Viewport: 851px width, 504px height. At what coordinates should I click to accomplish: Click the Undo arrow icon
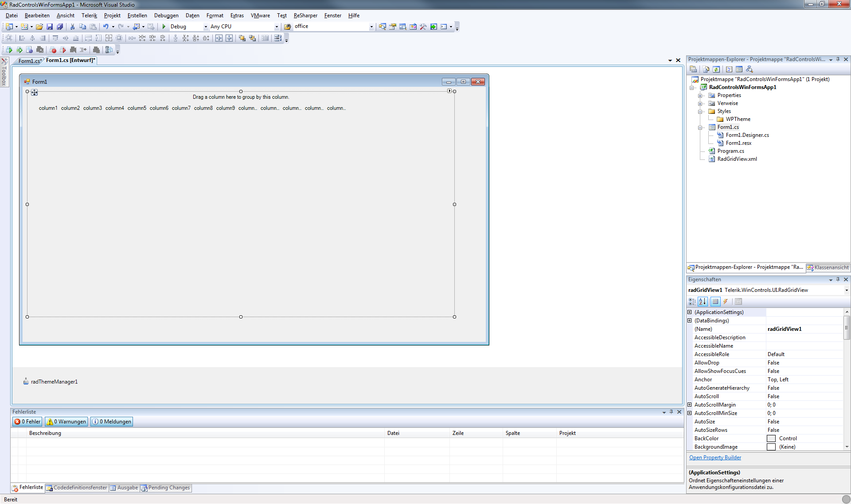pos(105,27)
